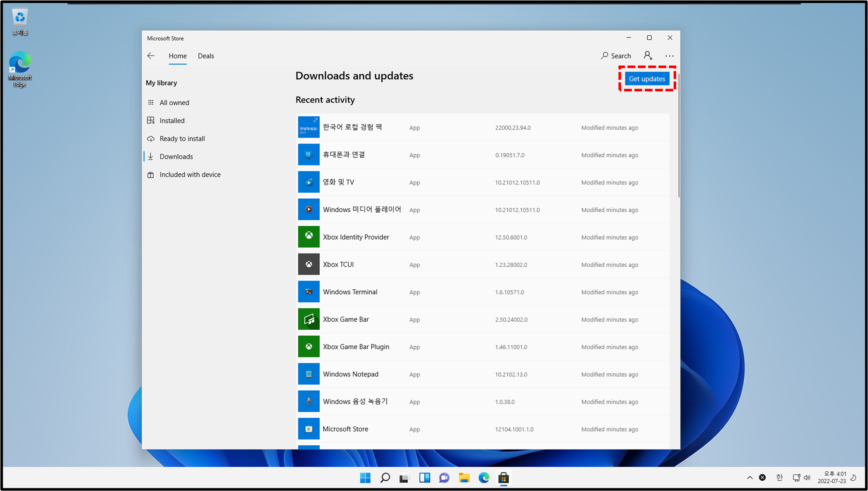Open Microsoft Edge on taskbar

click(x=484, y=478)
